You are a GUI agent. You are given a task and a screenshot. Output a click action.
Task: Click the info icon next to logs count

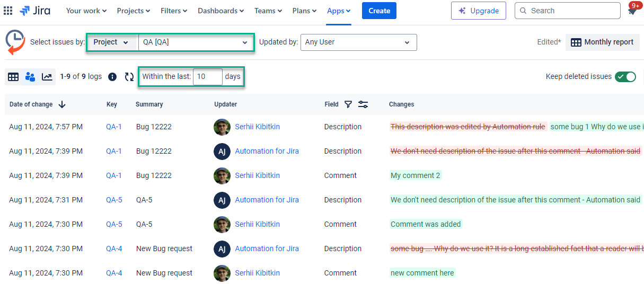click(112, 77)
